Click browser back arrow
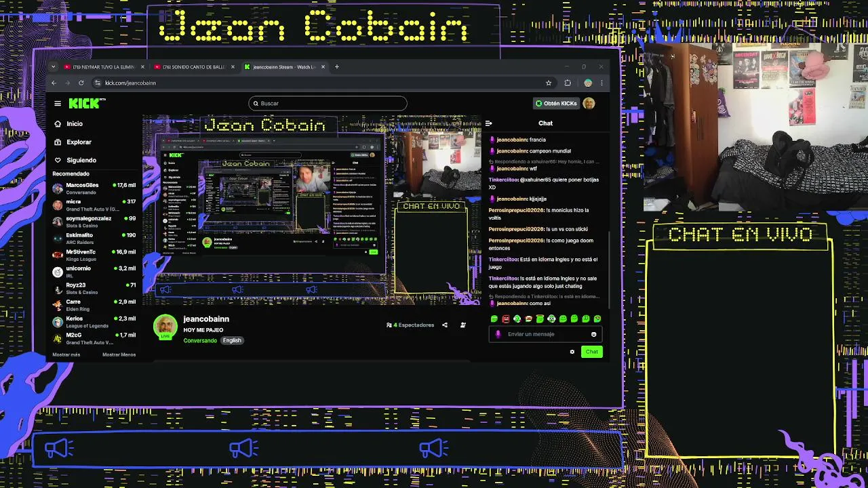 [x=54, y=83]
